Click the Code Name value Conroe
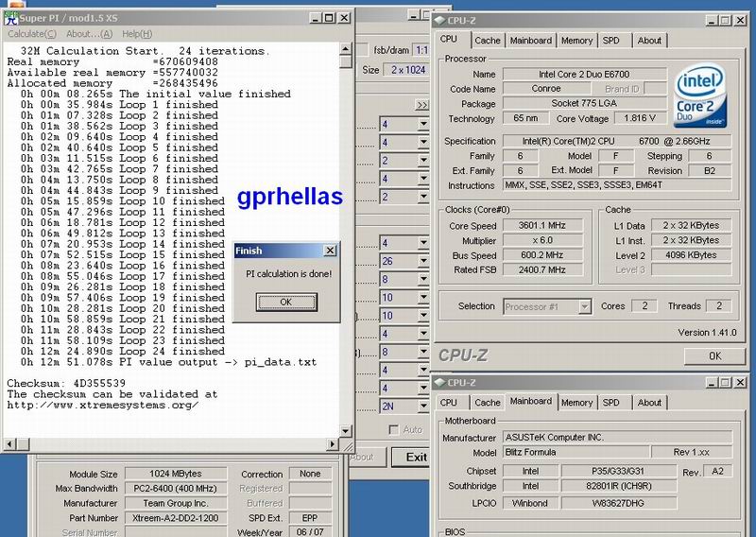 tap(546, 89)
